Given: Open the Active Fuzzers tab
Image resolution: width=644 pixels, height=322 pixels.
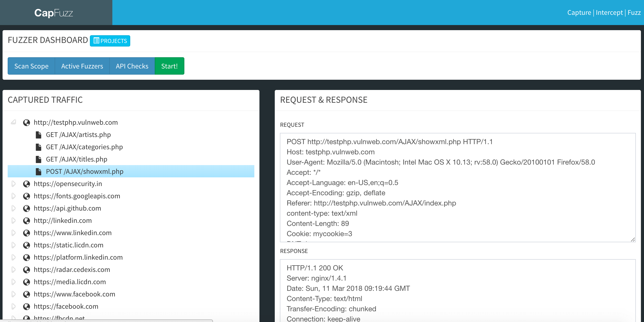Looking at the screenshot, I should coord(82,66).
